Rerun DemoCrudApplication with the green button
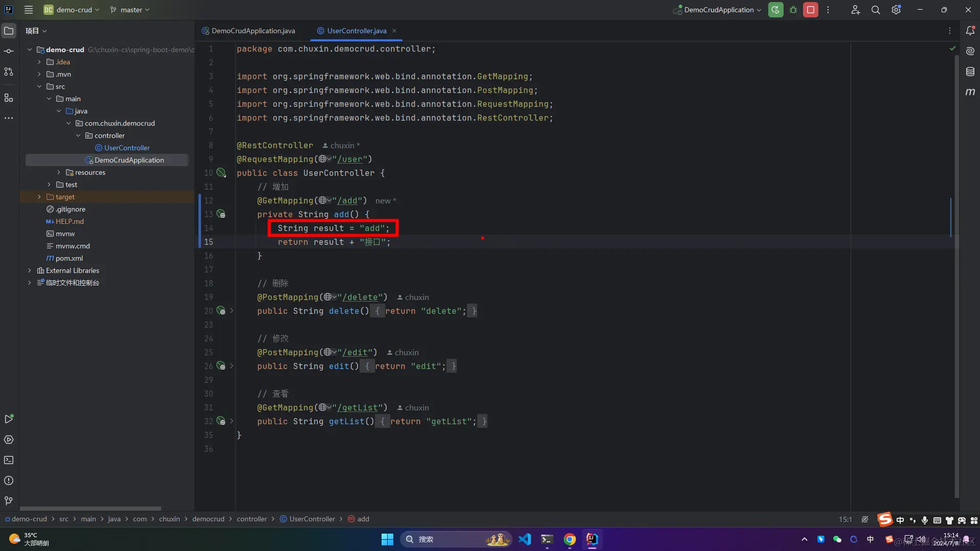Screen dimensions: 980x551 click(775, 10)
